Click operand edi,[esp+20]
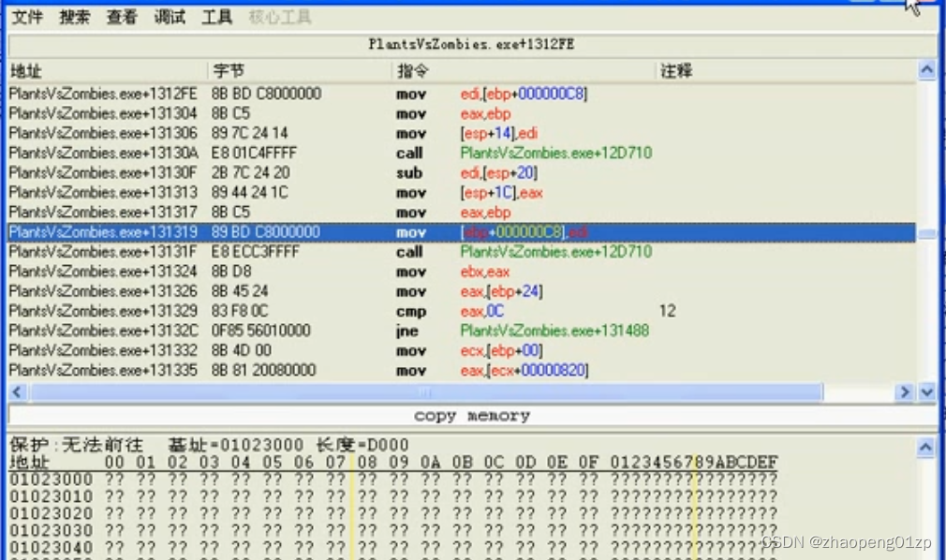Viewport: 946px width, 560px height. click(x=499, y=172)
